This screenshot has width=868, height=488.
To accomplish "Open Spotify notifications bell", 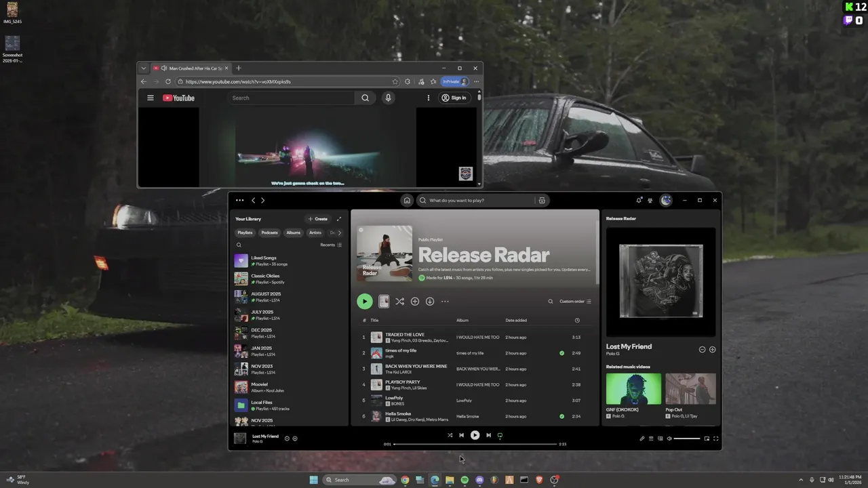I will pos(639,201).
